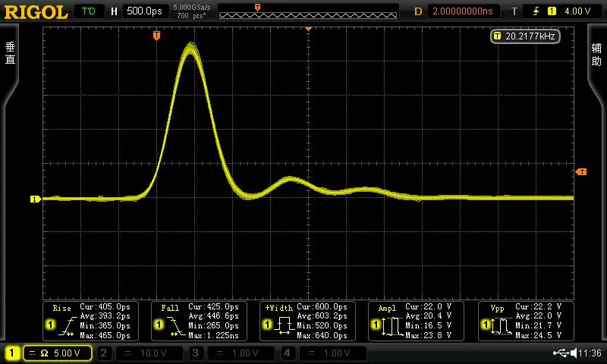Click the Vpp Max:24.5 V value
Image resolution: width=607 pixels, height=364 pixels.
539,335
